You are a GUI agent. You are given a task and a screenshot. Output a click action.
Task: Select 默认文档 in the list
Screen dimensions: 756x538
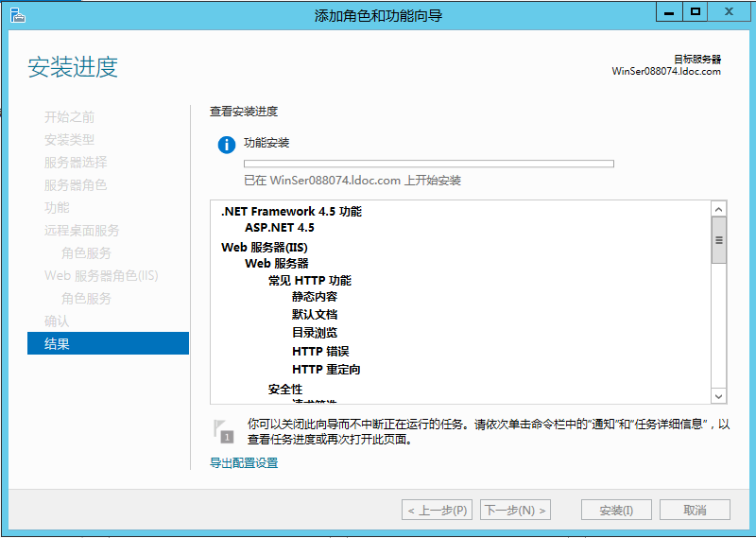[315, 315]
